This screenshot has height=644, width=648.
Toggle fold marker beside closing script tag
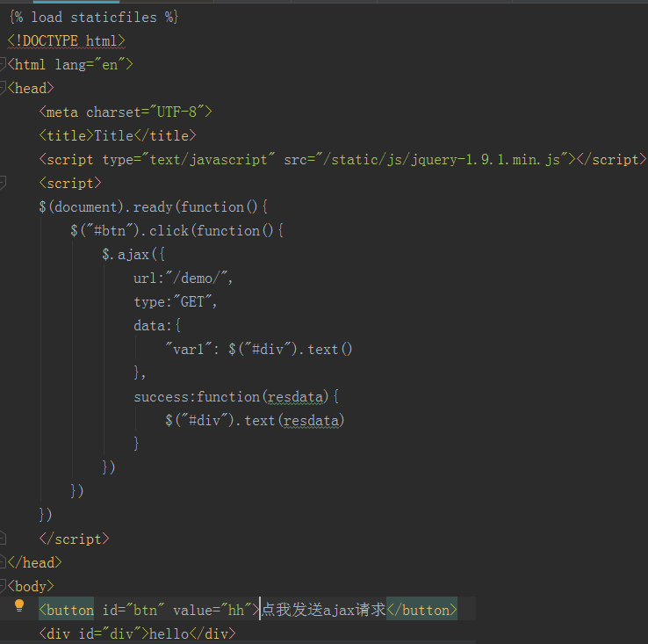coord(2,539)
